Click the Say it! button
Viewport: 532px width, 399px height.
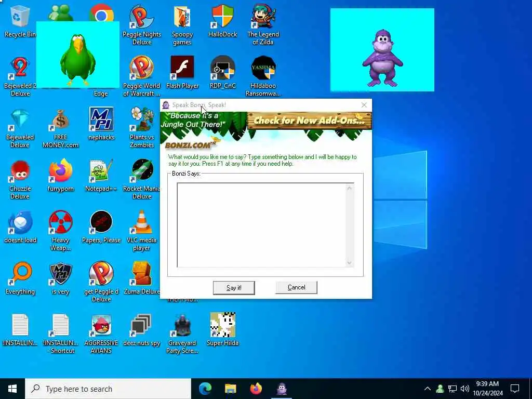[x=234, y=288]
